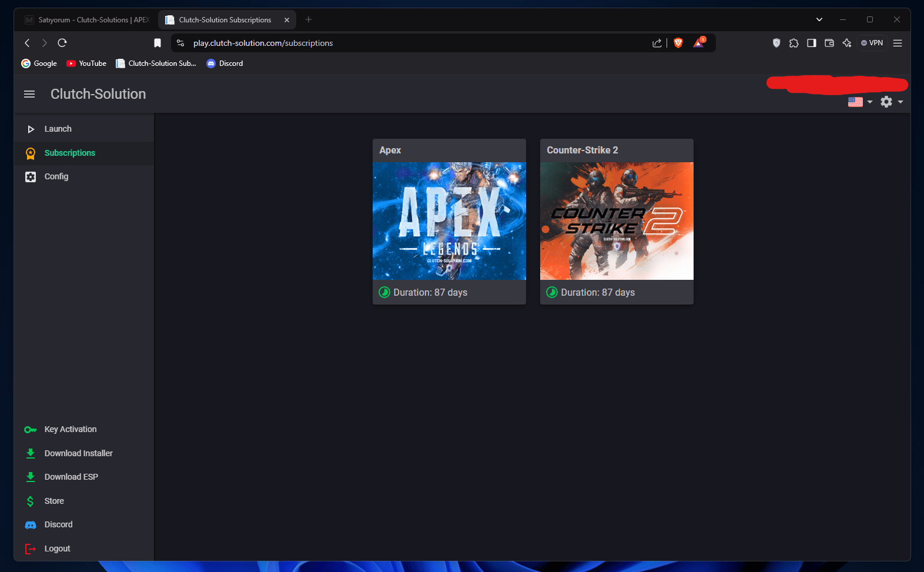Open the browser main menu
Screen dimensions: 924x572
click(x=898, y=43)
